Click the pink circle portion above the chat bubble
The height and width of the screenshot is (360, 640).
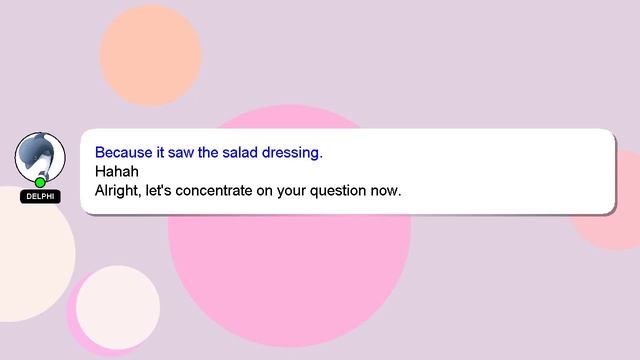click(289, 118)
